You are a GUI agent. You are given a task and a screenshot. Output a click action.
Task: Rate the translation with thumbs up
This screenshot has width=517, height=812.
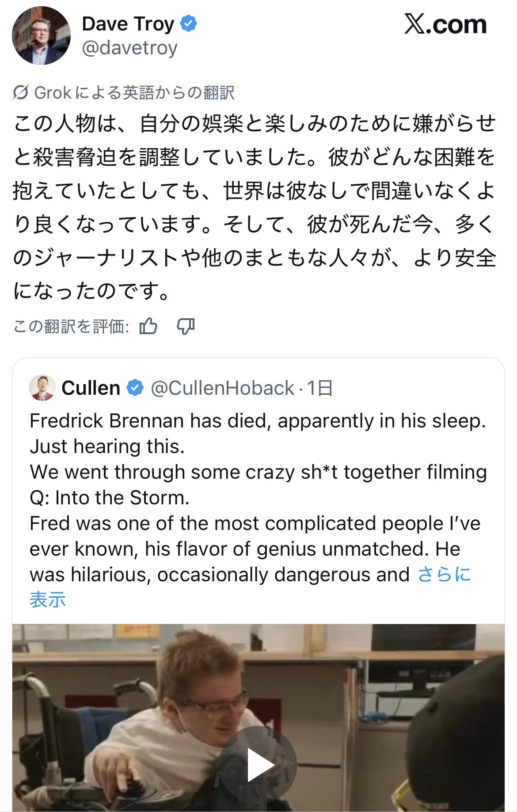[148, 327]
